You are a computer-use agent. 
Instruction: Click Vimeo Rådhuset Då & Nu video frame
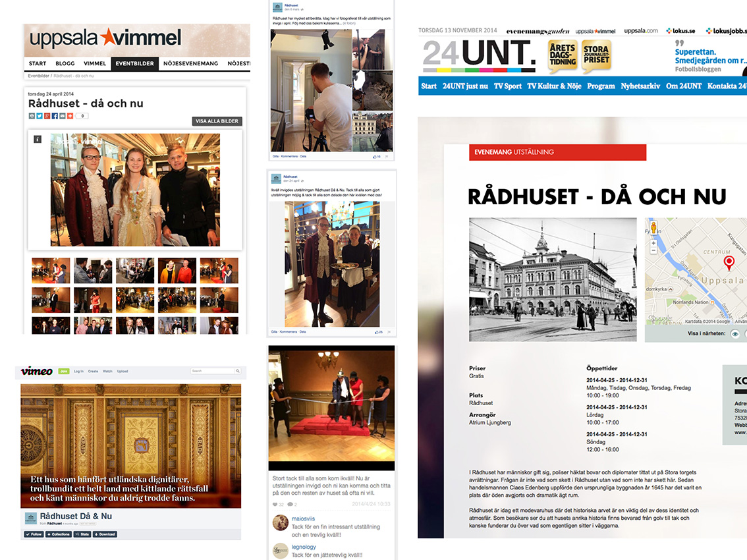130,446
